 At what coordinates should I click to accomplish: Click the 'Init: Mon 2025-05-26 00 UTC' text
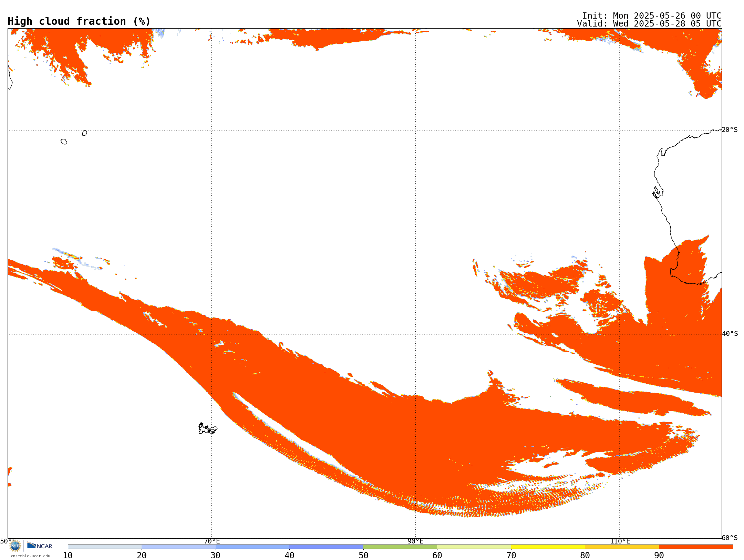652,16
